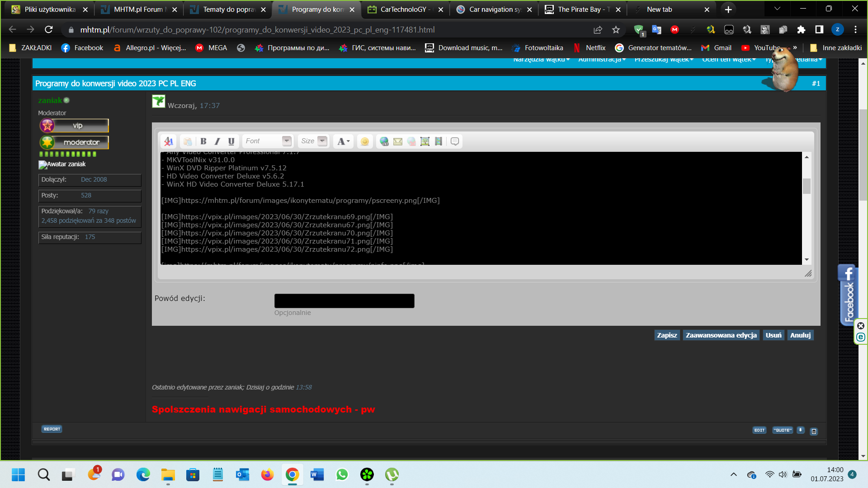Click the EDIT button below the post
The width and height of the screenshot is (868, 488).
point(759,430)
